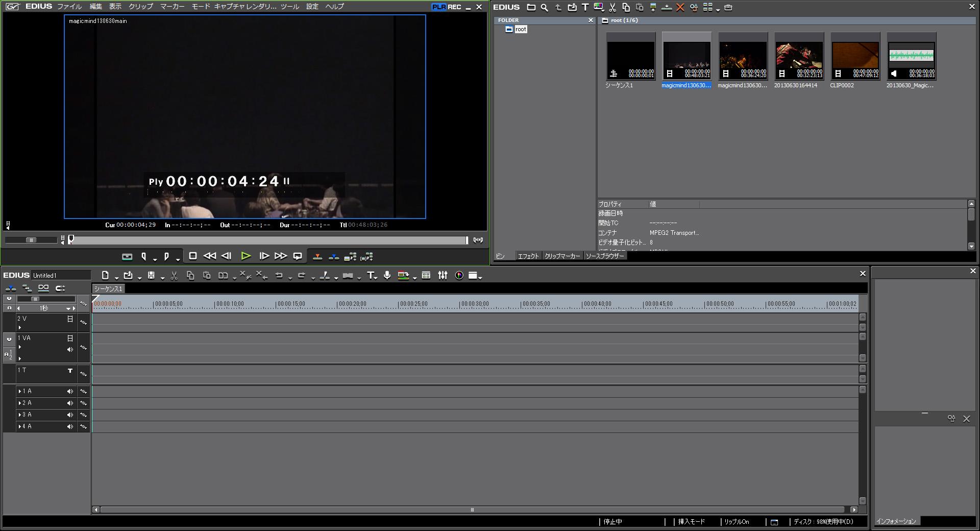980x531 pixels.
Task: Click the Add Title T icon in bin
Action: tap(585, 7)
